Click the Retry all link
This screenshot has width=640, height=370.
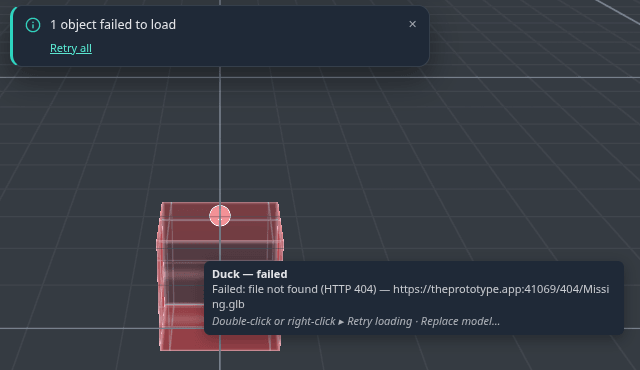click(71, 48)
